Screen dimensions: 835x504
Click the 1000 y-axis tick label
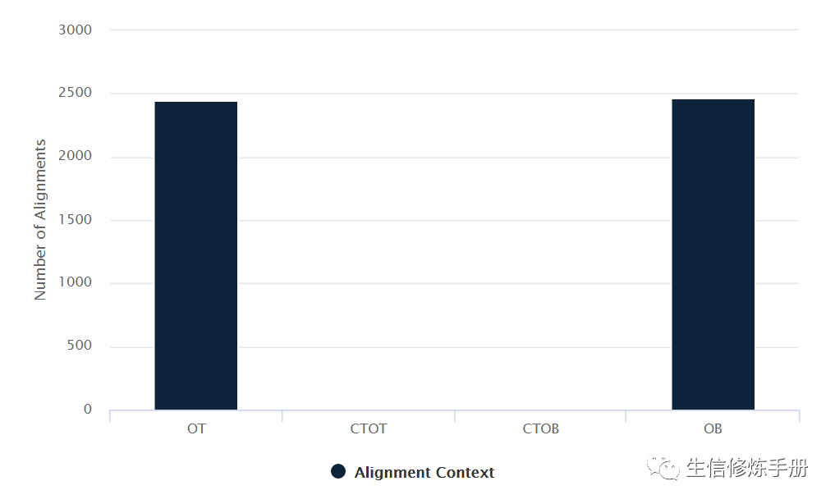pyautogui.click(x=76, y=283)
